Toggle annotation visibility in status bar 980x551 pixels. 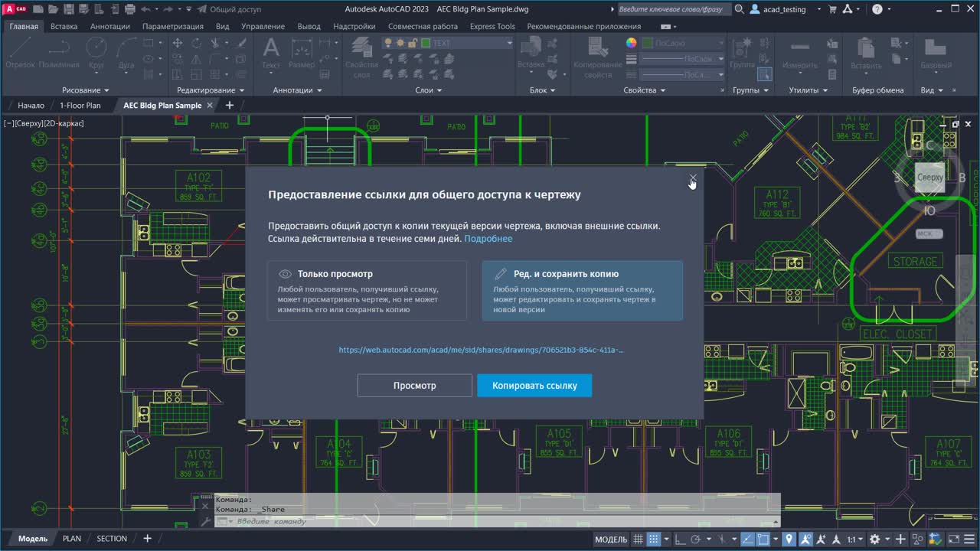click(807, 540)
